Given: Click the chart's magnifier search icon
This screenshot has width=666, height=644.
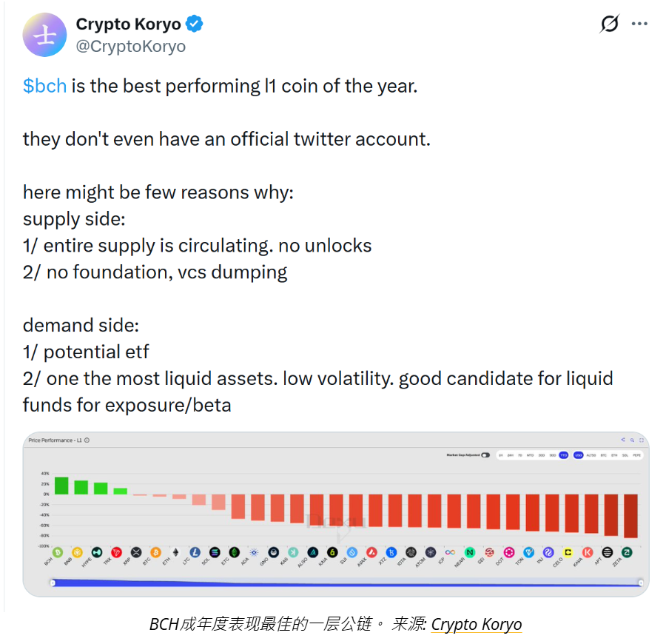Looking at the screenshot, I should (632, 440).
